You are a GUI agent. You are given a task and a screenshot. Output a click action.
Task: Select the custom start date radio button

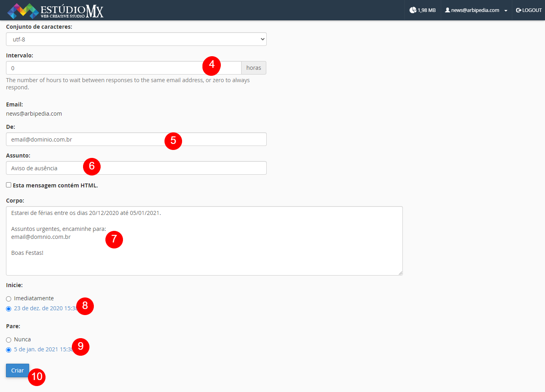click(8, 309)
